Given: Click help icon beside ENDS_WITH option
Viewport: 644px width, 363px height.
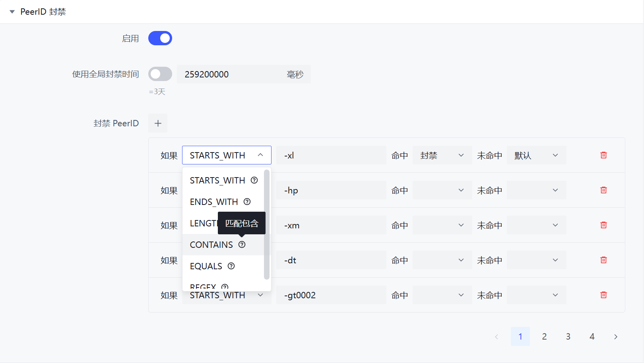Looking at the screenshot, I should (247, 202).
